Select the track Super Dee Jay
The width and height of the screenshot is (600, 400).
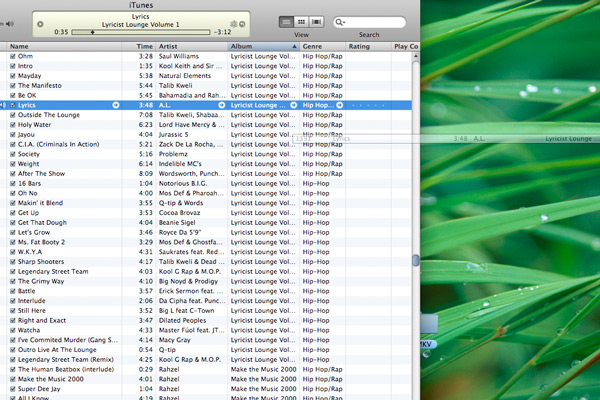[x=39, y=389]
